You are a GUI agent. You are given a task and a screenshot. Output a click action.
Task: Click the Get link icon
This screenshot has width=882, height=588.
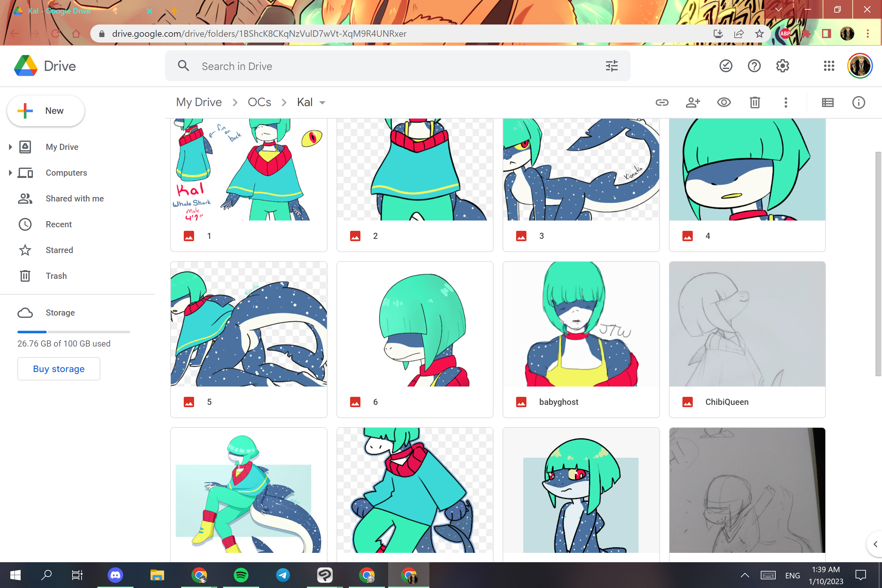coord(662,103)
